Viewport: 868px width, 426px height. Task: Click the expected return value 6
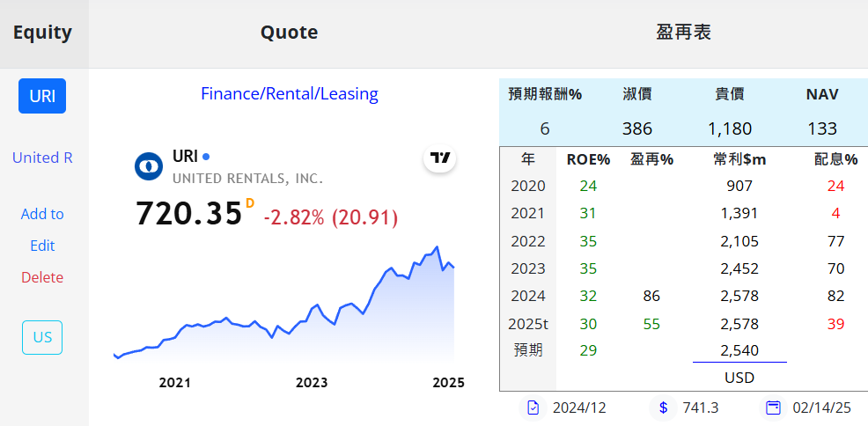coord(545,129)
